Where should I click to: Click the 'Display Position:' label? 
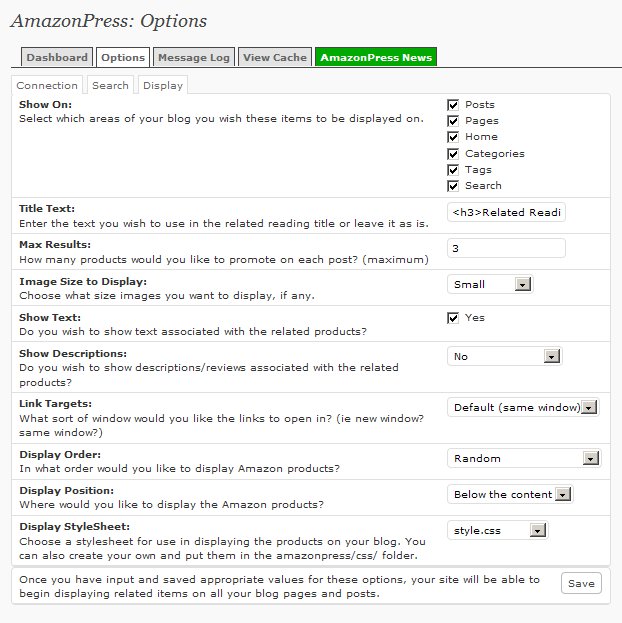pos(66,490)
